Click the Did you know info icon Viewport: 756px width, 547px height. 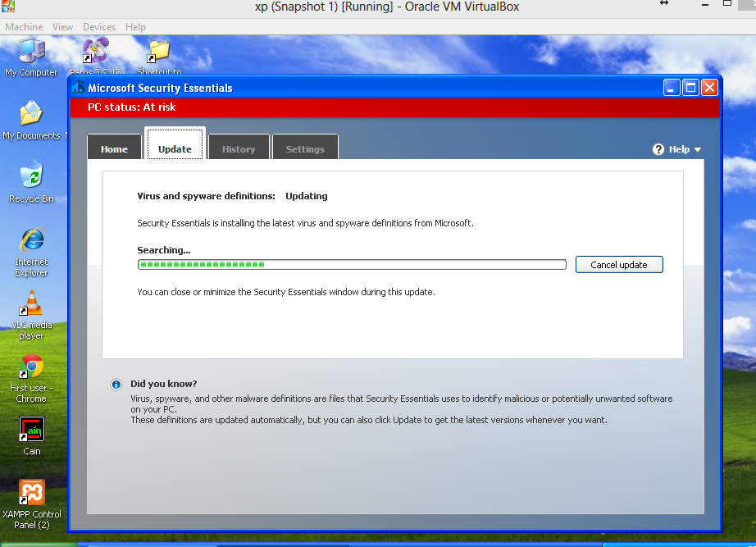pyautogui.click(x=116, y=385)
